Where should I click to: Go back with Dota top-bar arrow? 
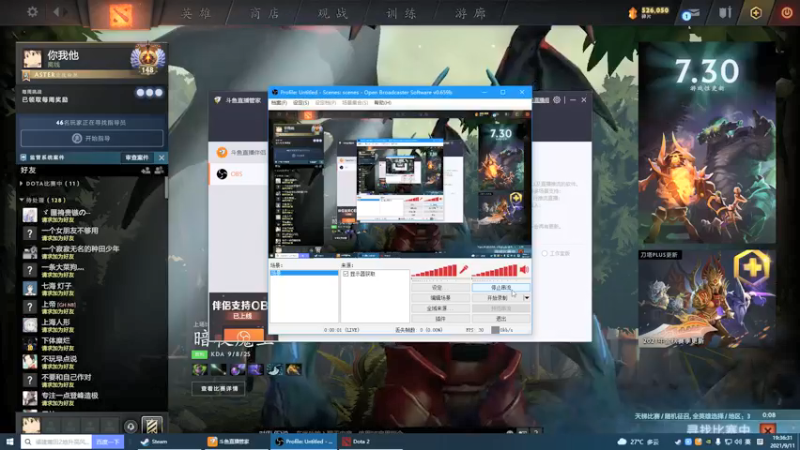[56, 12]
